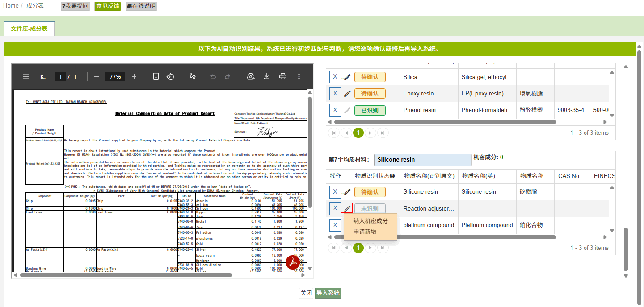Rotate the PDF page with rotate icon
This screenshot has height=307, width=644.
[170, 76]
